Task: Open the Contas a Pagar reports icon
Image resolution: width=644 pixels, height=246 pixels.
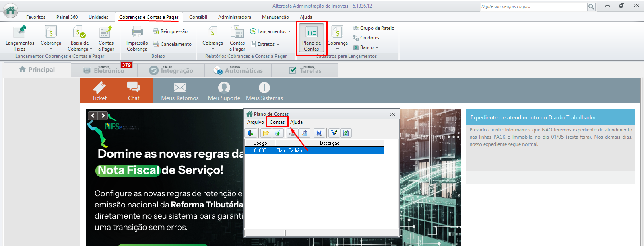Action: pos(237,32)
